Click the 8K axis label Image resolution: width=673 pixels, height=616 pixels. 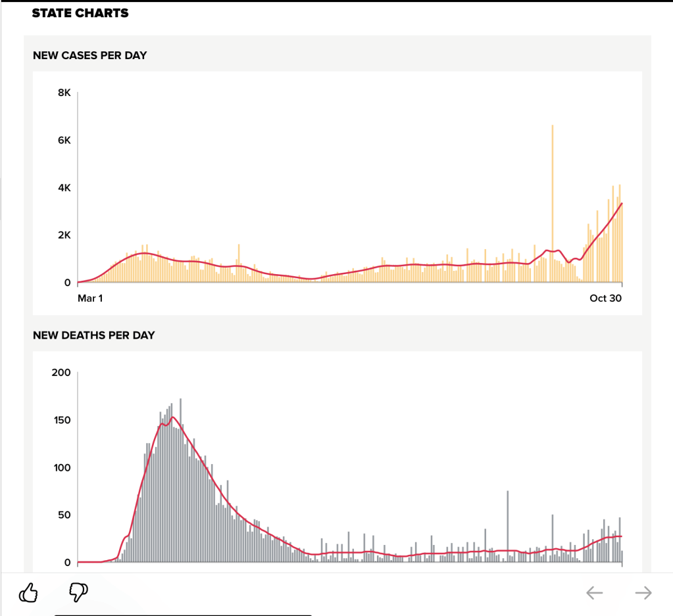coord(64,93)
